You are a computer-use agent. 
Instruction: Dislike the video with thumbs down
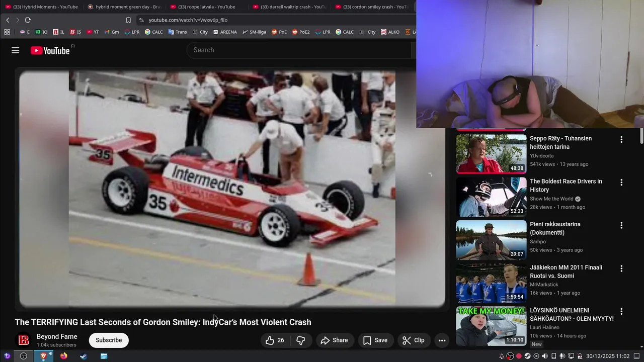[x=301, y=340]
